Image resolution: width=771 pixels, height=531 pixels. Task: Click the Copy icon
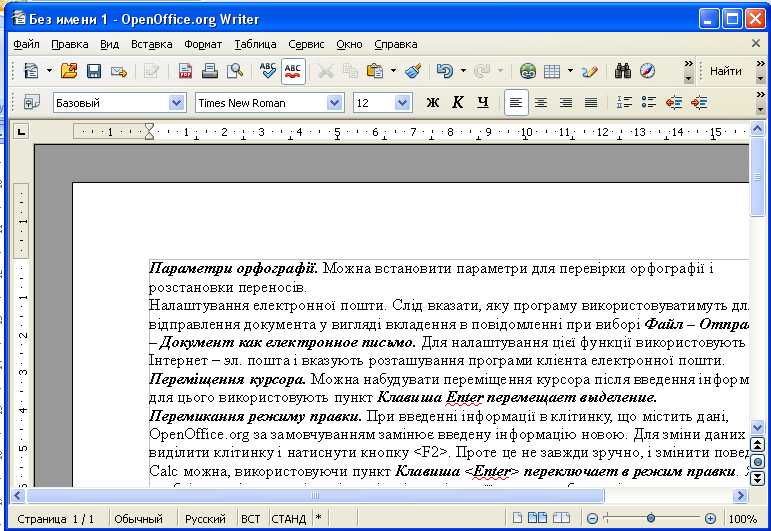[350, 71]
